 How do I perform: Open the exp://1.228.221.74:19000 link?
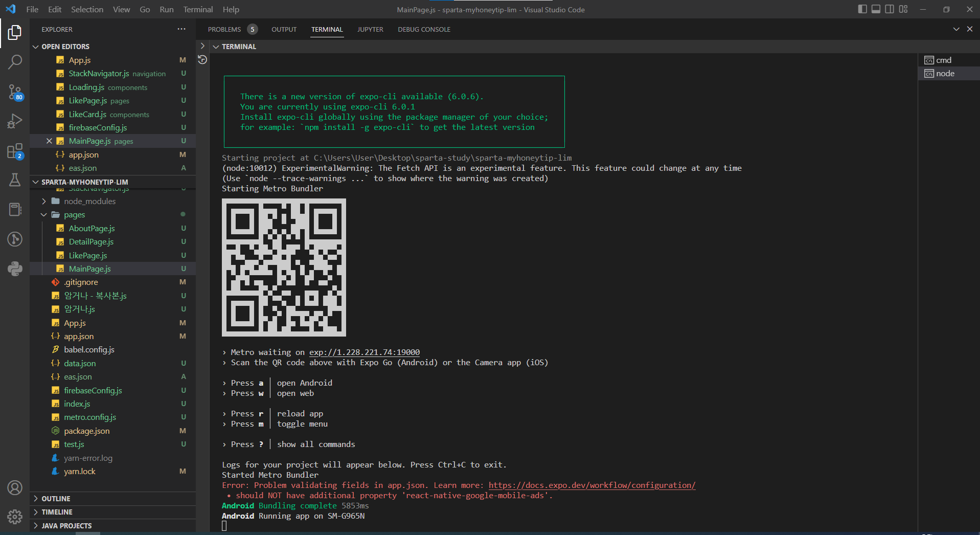364,352
